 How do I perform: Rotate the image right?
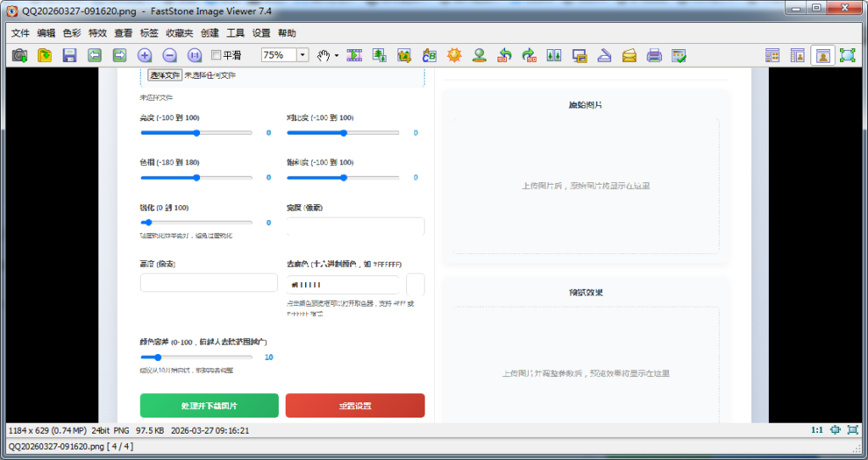point(529,55)
